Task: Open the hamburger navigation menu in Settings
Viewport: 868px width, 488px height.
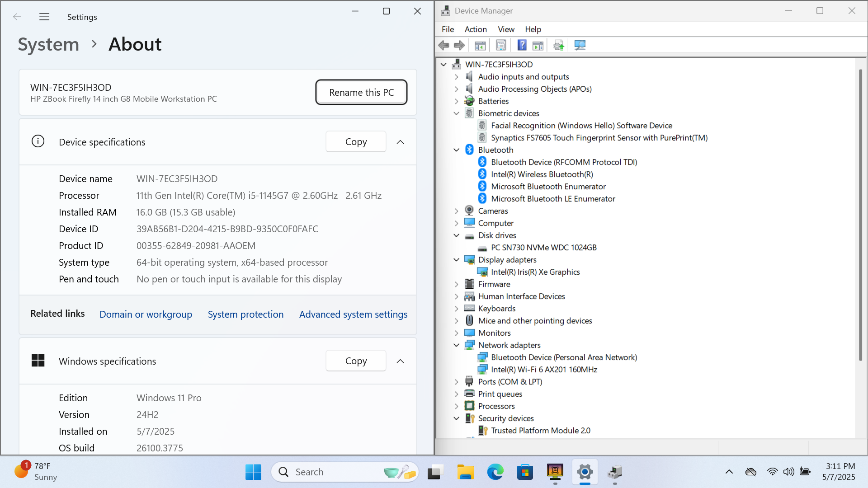Action: point(44,17)
